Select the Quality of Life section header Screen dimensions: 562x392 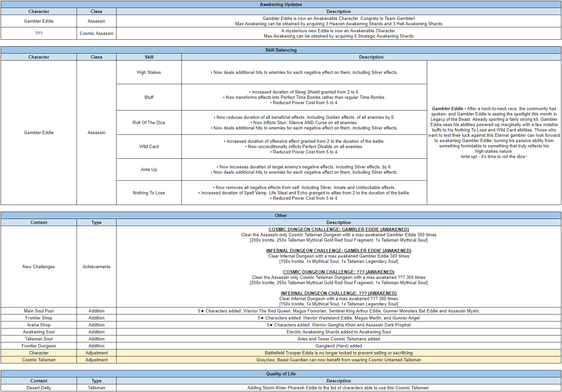281,374
